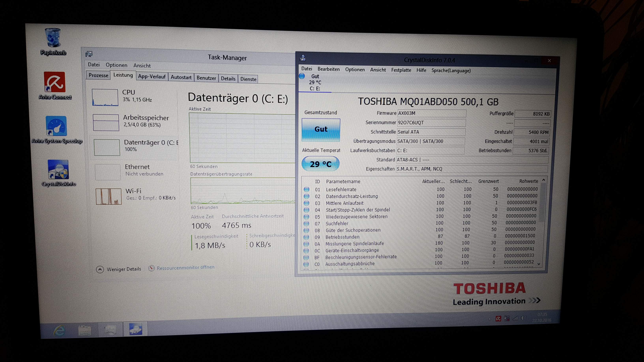Open File Explorer from taskbar
Image resolution: width=644 pixels, height=362 pixels.
[x=85, y=330]
